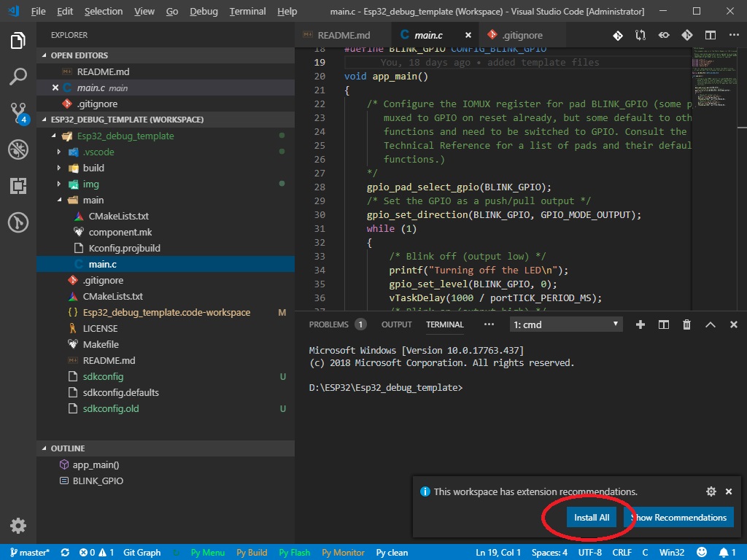
Task: Open the File menu
Action: tap(38, 12)
